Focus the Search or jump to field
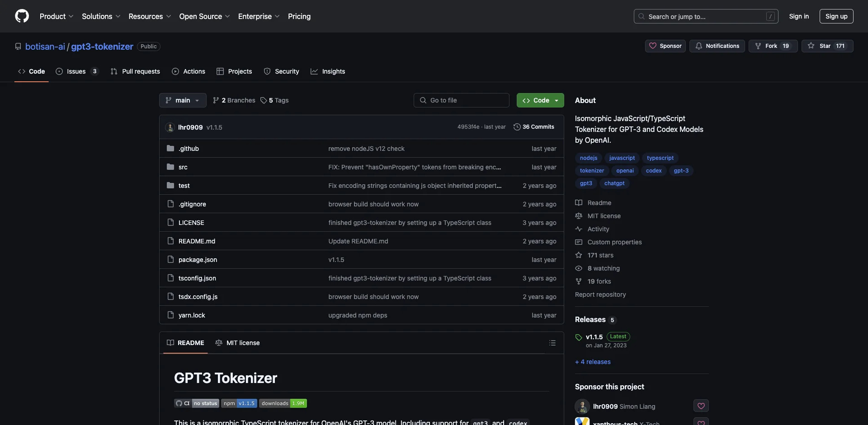This screenshot has width=868, height=425. pos(706,16)
